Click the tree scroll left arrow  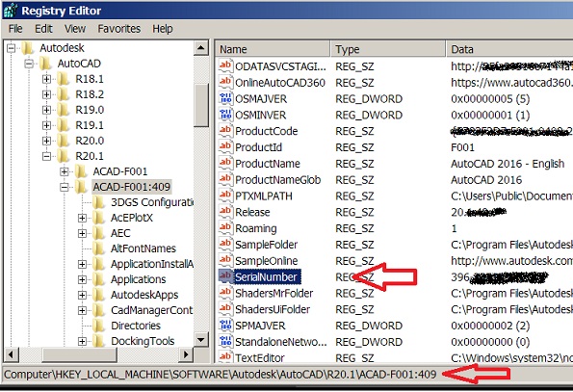[x=11, y=354]
